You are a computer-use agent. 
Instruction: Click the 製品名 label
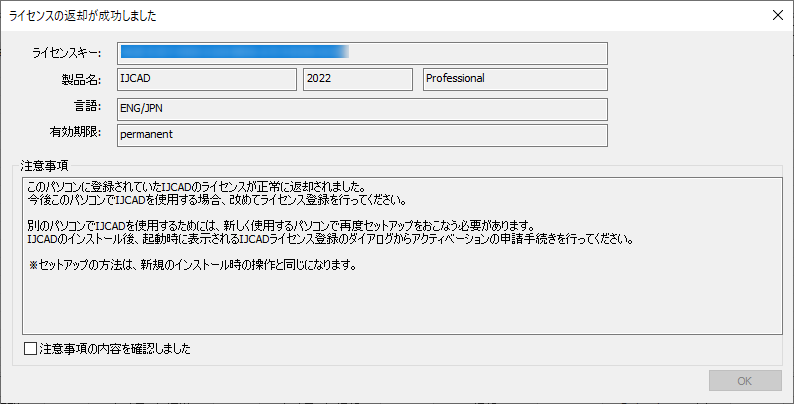81,79
